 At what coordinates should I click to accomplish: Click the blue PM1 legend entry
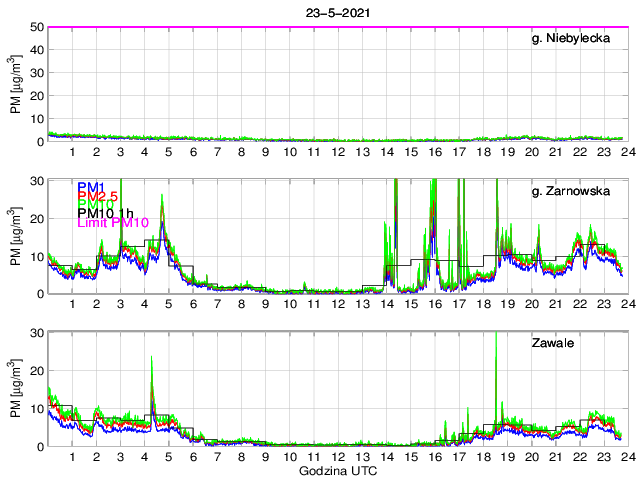click(x=91, y=187)
